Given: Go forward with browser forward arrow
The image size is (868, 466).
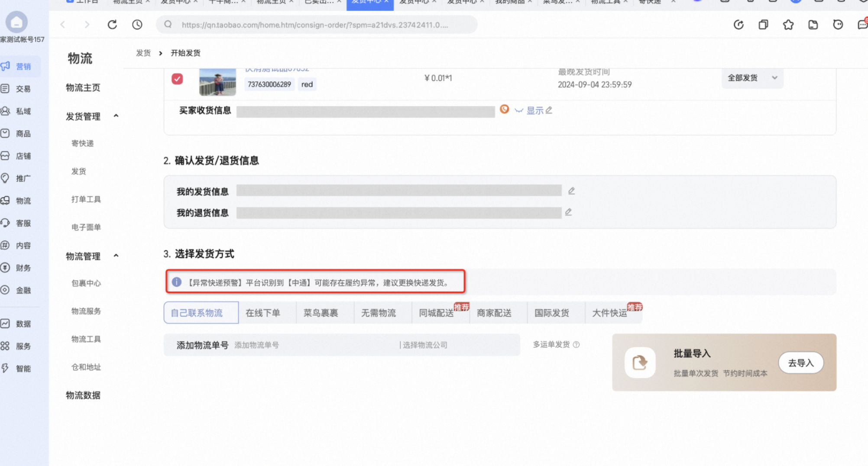Looking at the screenshot, I should (x=87, y=25).
